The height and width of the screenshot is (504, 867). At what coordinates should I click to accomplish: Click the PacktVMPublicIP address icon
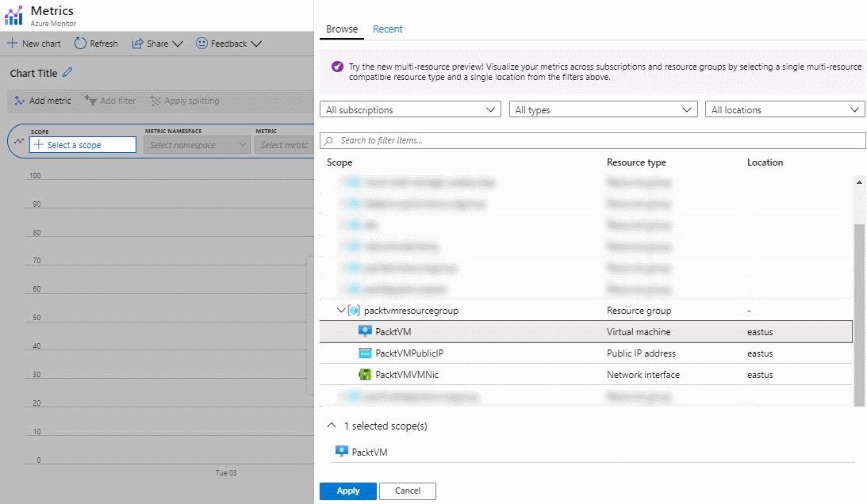[x=365, y=353]
